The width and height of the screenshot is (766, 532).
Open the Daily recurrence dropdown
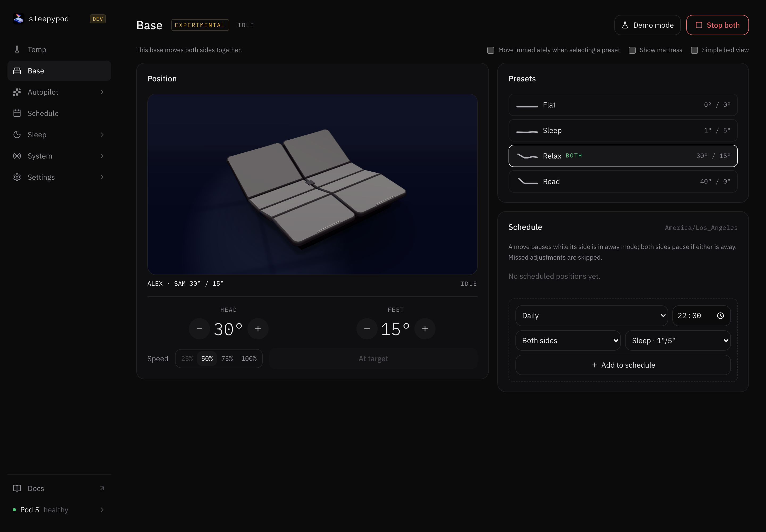(592, 316)
